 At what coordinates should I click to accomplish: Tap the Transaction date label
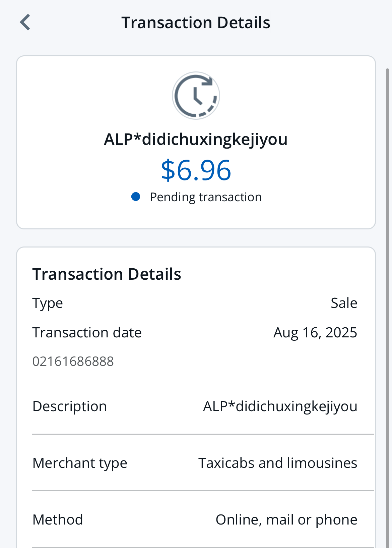click(x=87, y=333)
